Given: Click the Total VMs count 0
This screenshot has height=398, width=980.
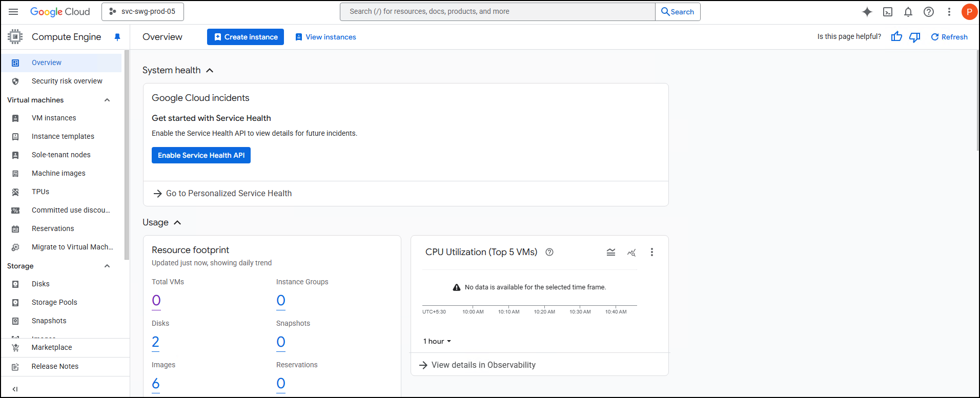Looking at the screenshot, I should pyautogui.click(x=156, y=301).
